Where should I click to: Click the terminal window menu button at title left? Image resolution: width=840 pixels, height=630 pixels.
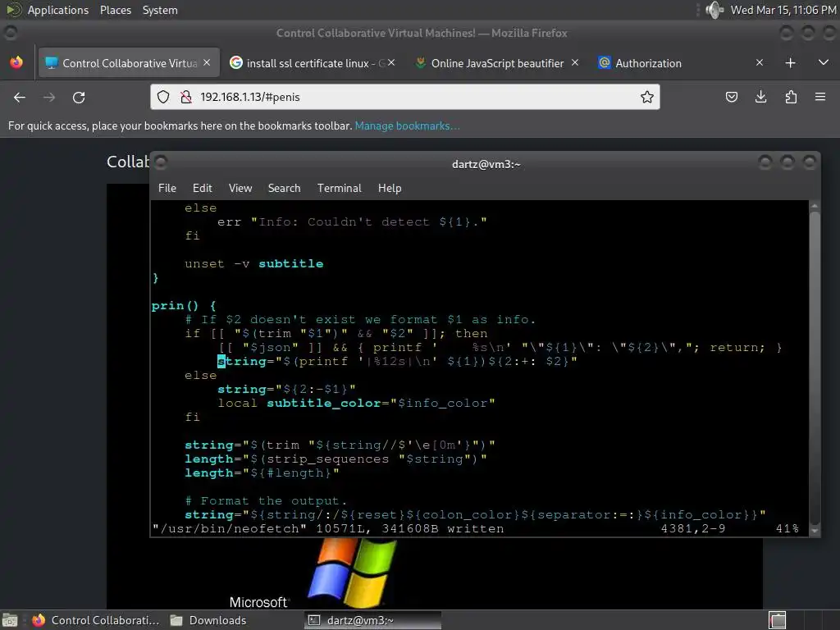160,162
